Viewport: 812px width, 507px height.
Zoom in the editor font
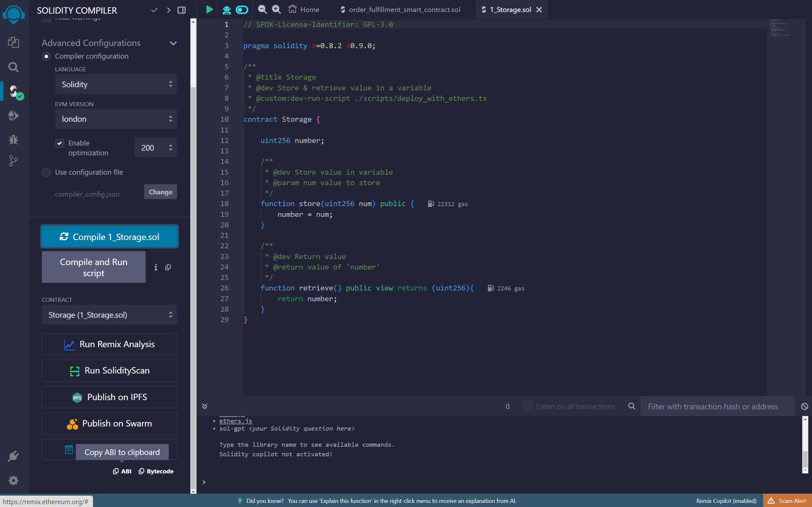pyautogui.click(x=276, y=10)
